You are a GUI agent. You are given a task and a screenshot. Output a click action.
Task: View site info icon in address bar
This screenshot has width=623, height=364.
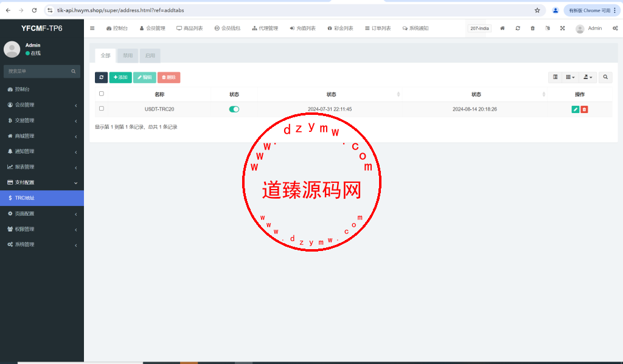[50, 10]
